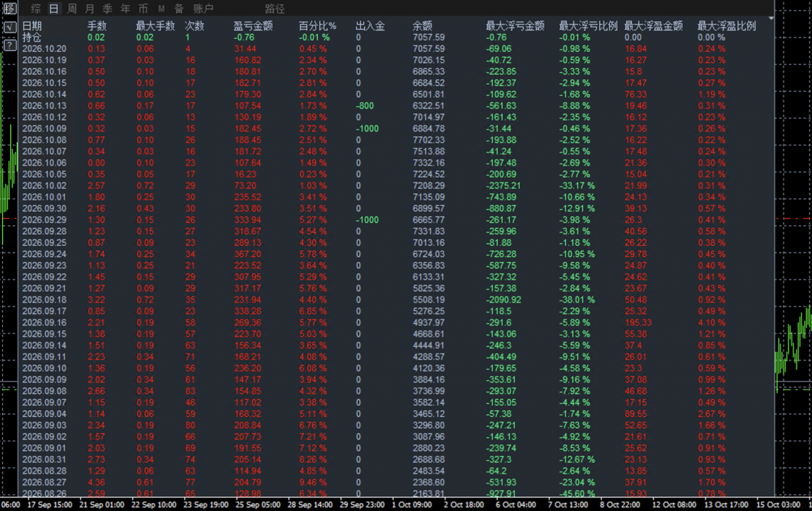Click the √ checkmark icon button
This screenshot has width=812, height=511.
[9, 27]
